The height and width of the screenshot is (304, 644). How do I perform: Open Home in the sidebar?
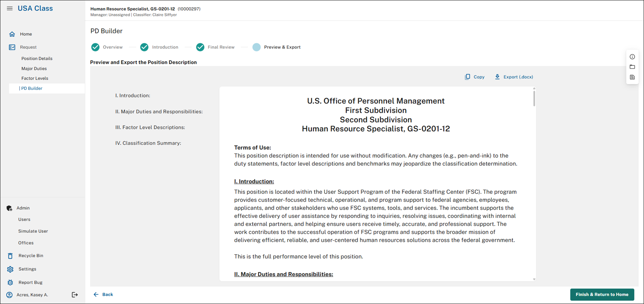26,34
